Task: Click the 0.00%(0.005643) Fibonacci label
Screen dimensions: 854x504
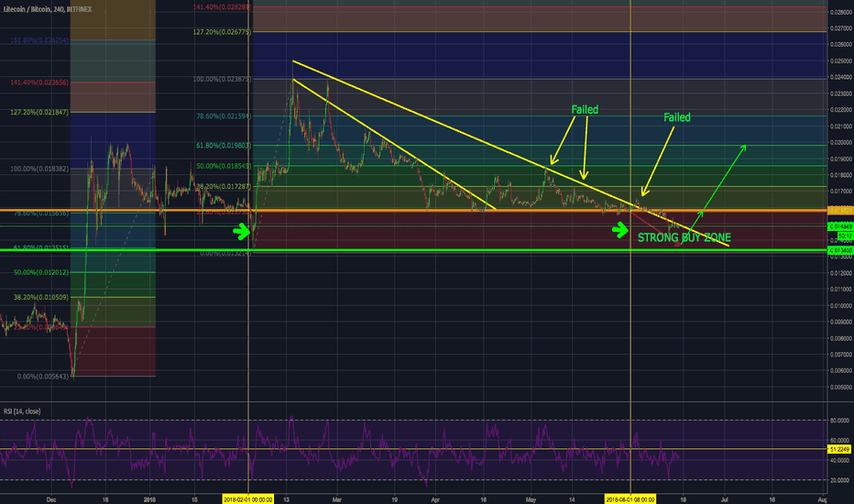Action: (43, 376)
